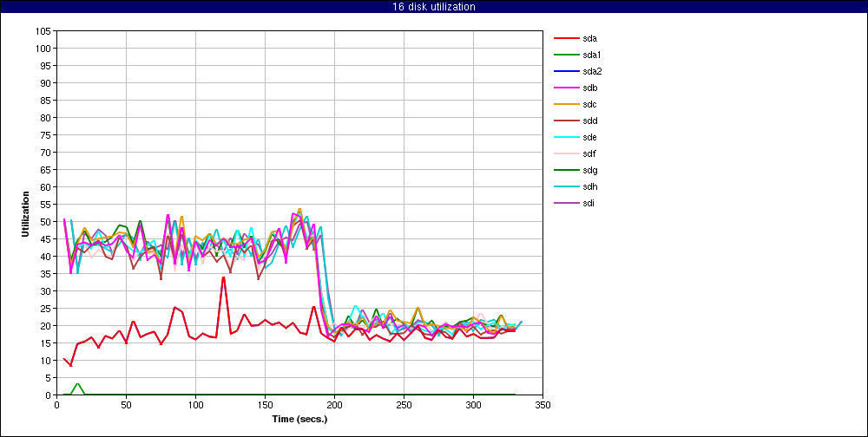
Task: Click the y-axis tick label 55
Action: point(46,205)
